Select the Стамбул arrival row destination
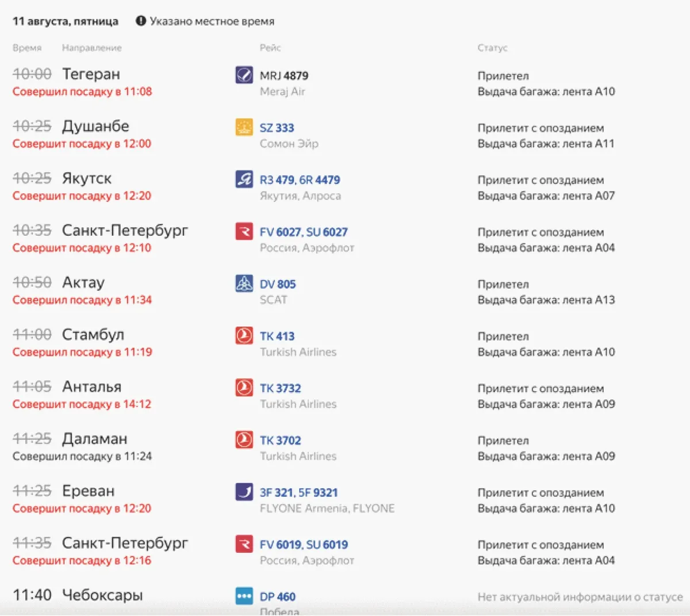Screen dimensions: 690x616 pos(93,335)
